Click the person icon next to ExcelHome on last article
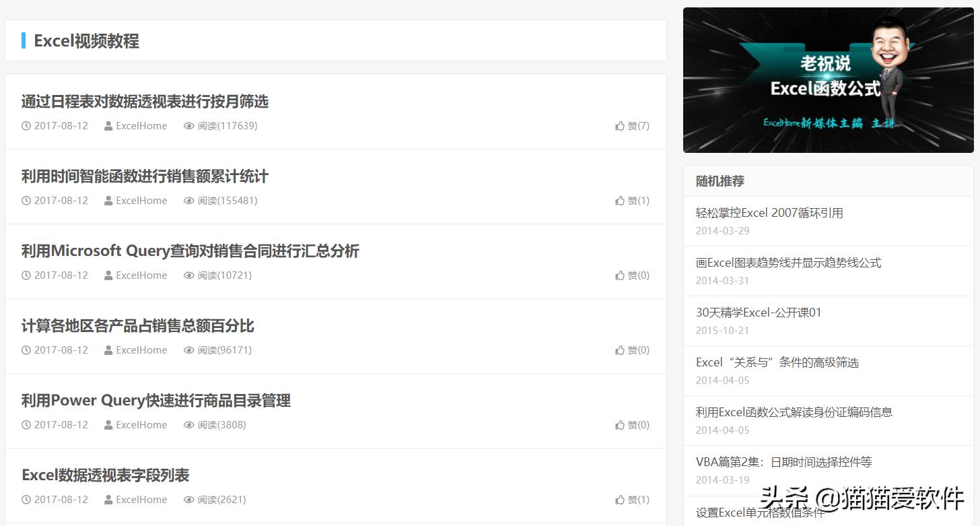980x526 pixels. point(108,499)
